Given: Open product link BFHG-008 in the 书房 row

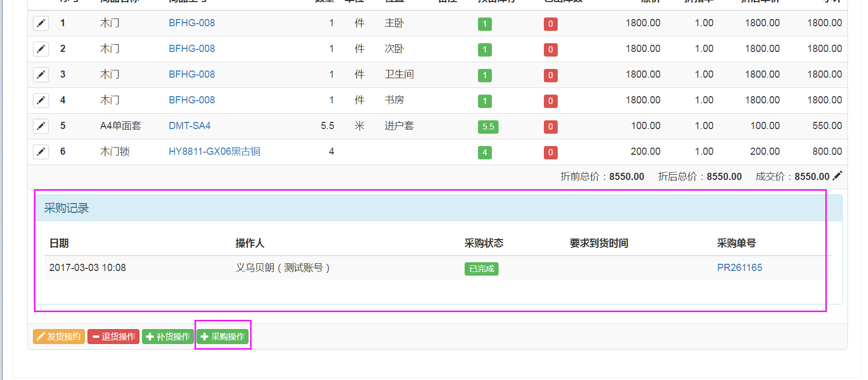Looking at the screenshot, I should point(192,100).
